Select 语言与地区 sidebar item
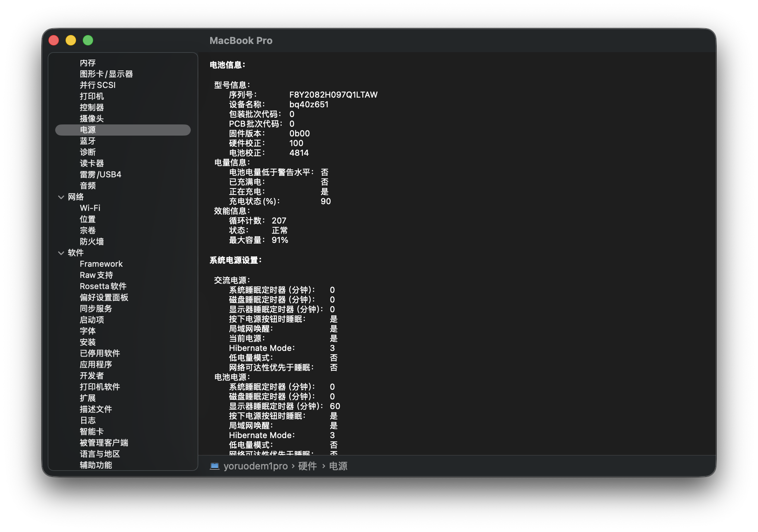758x532 pixels. [100, 454]
